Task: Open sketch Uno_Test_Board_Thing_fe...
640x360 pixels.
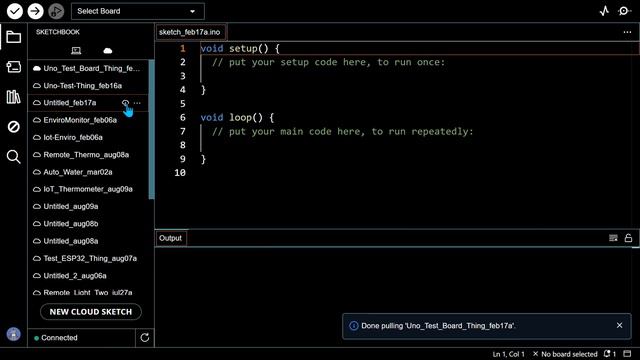Action: [x=92, y=69]
